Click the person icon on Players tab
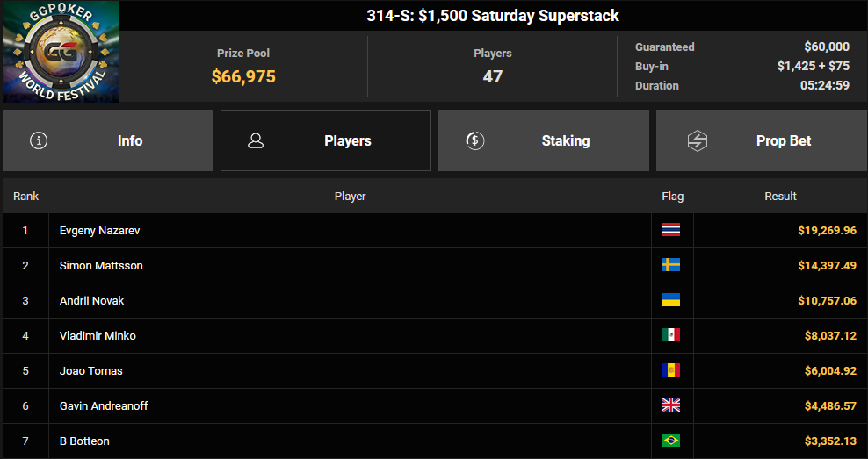This screenshot has width=868, height=459. coord(256,140)
